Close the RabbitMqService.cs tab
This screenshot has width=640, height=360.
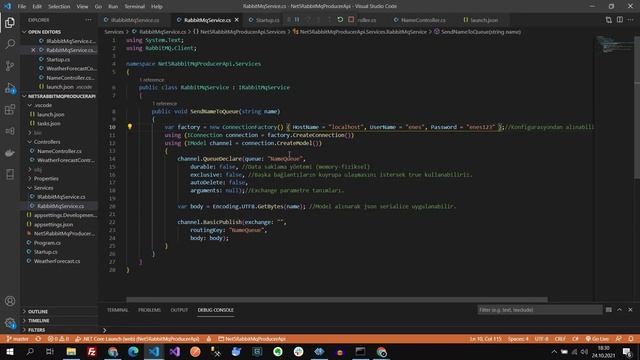point(237,20)
